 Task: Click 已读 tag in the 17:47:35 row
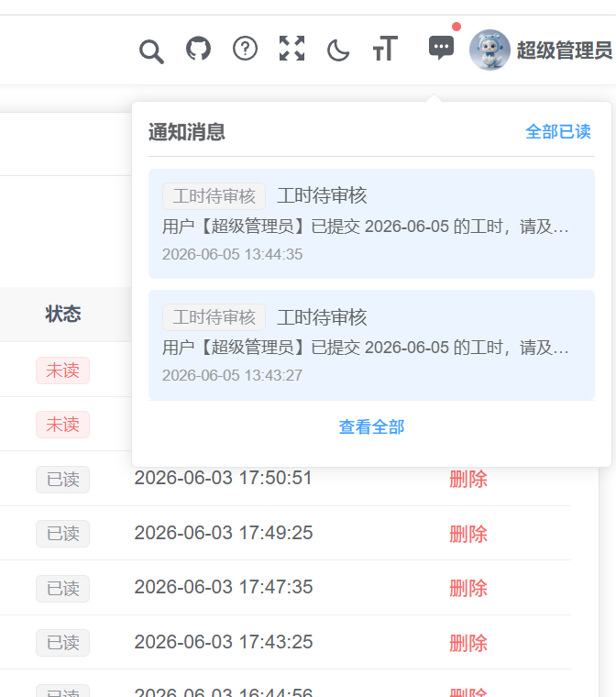pyautogui.click(x=62, y=589)
